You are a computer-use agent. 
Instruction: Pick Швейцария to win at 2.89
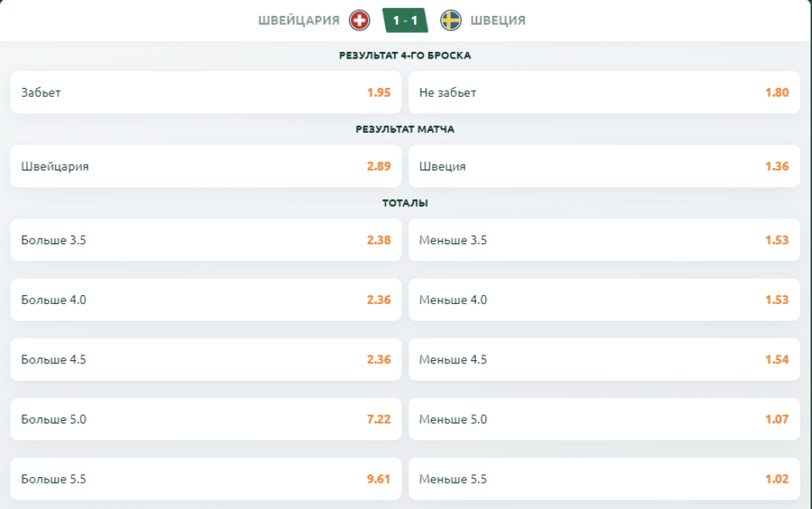click(206, 166)
